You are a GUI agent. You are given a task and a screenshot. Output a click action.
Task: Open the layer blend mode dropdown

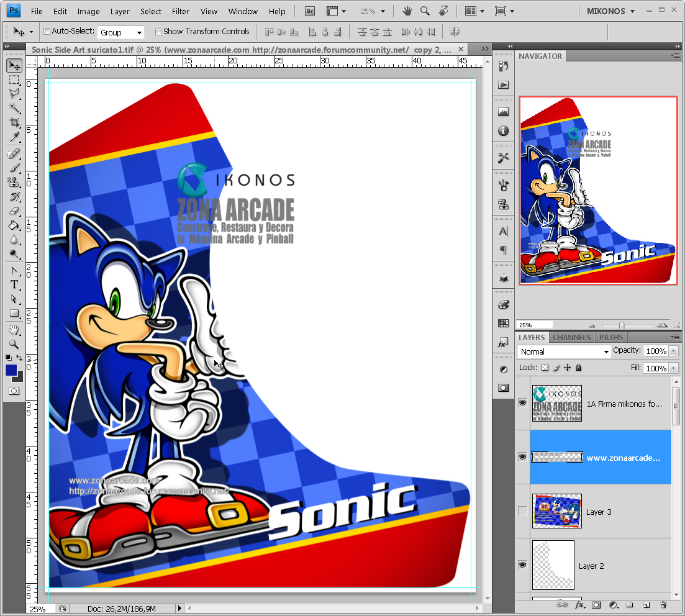point(563,351)
